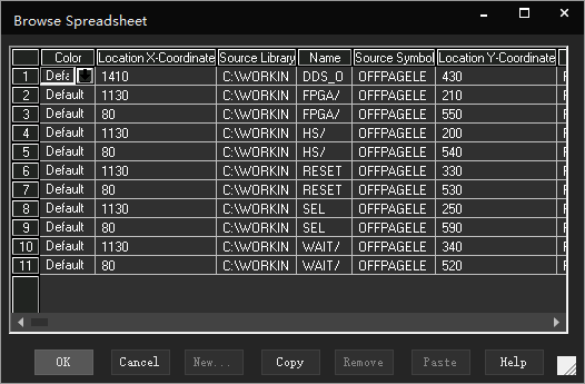The image size is (585, 384).
Task: Click the Name cell FPGA/ in row 2
Action: click(x=325, y=95)
